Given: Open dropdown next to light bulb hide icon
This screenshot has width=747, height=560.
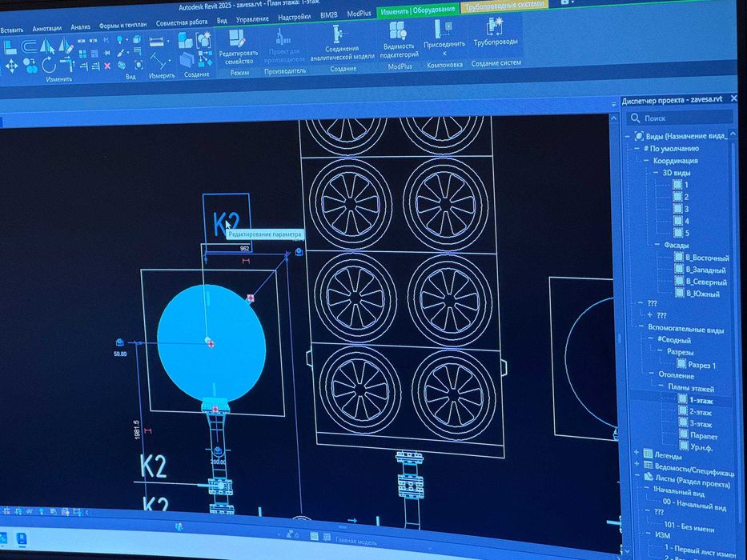Looking at the screenshot, I should [127, 40].
